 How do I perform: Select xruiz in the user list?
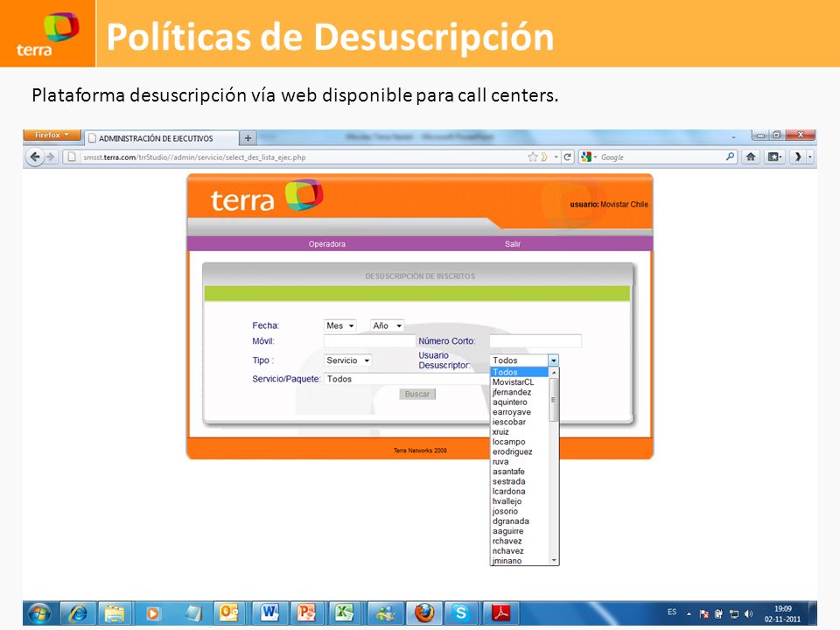pos(520,431)
